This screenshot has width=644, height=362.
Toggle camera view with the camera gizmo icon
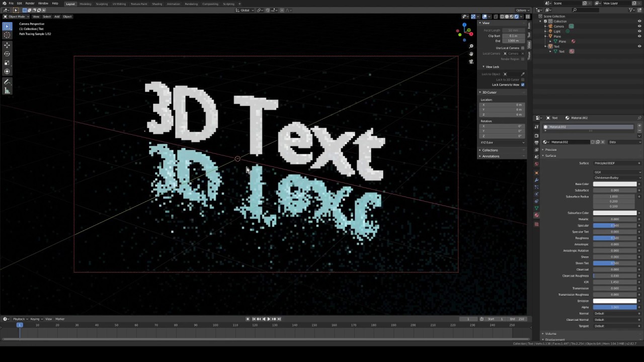471,61
